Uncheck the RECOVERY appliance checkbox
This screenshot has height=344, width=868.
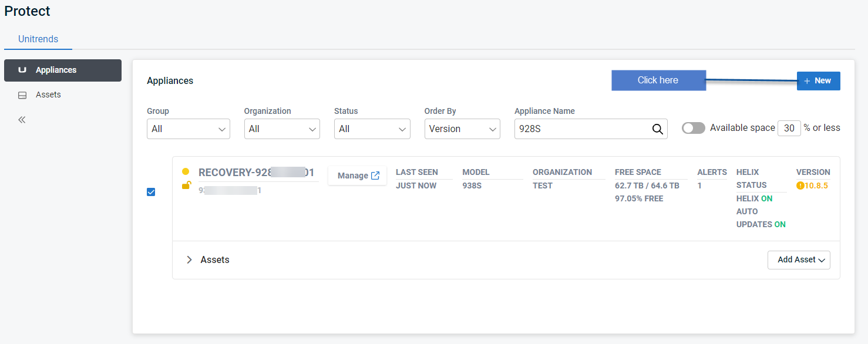[x=151, y=192]
